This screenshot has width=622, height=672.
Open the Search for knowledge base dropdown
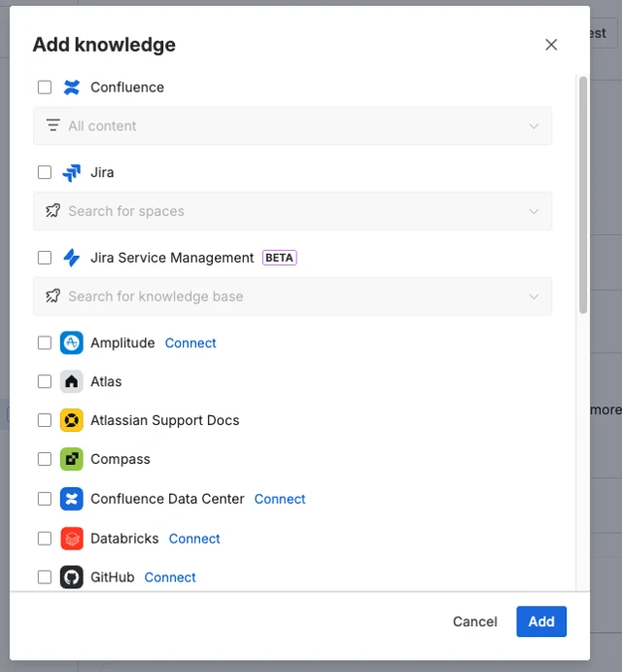point(293,297)
